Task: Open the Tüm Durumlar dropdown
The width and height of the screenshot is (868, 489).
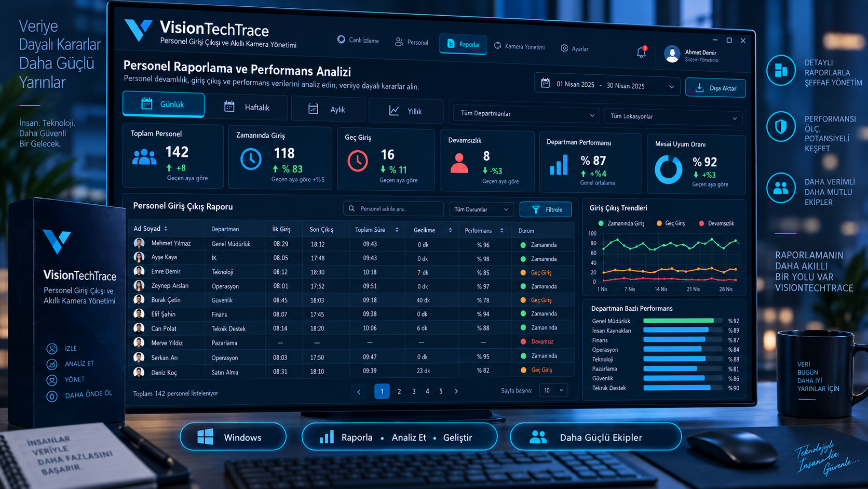Action: 481,209
